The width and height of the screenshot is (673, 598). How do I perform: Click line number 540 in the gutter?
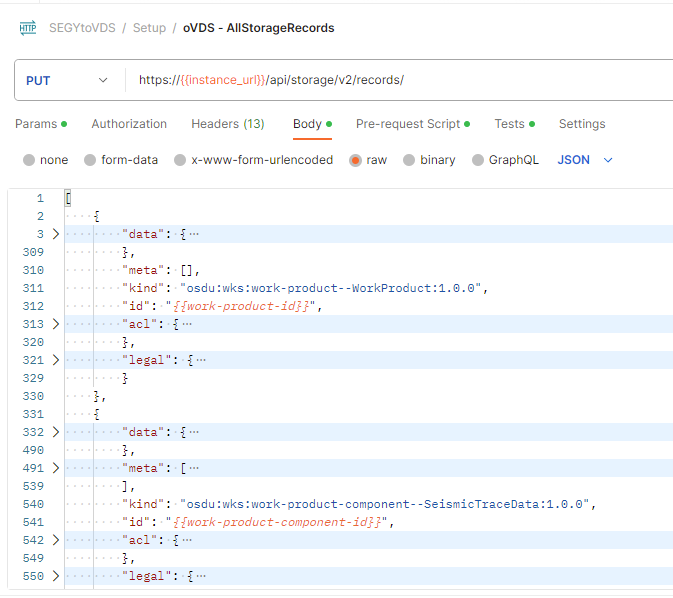click(x=33, y=504)
